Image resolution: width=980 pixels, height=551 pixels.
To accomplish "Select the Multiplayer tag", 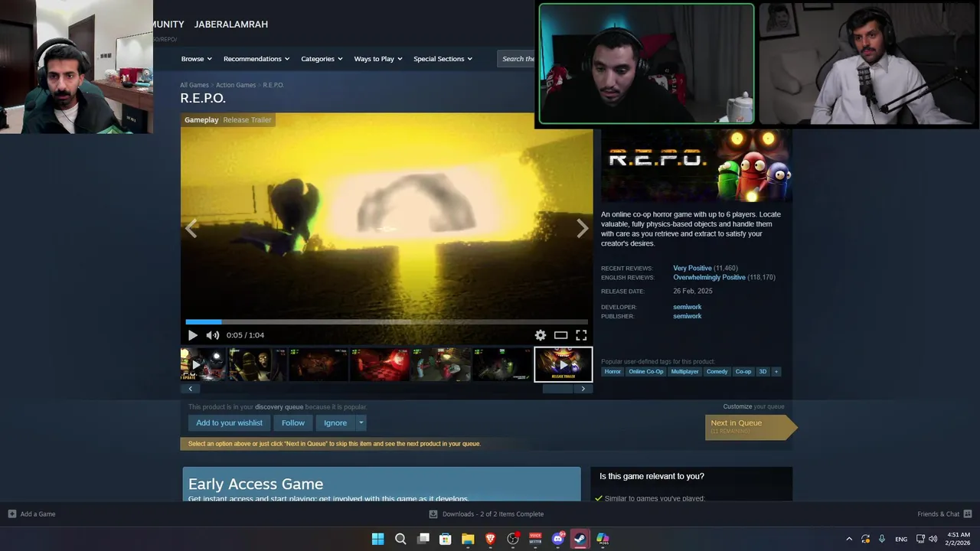I will [x=684, y=372].
